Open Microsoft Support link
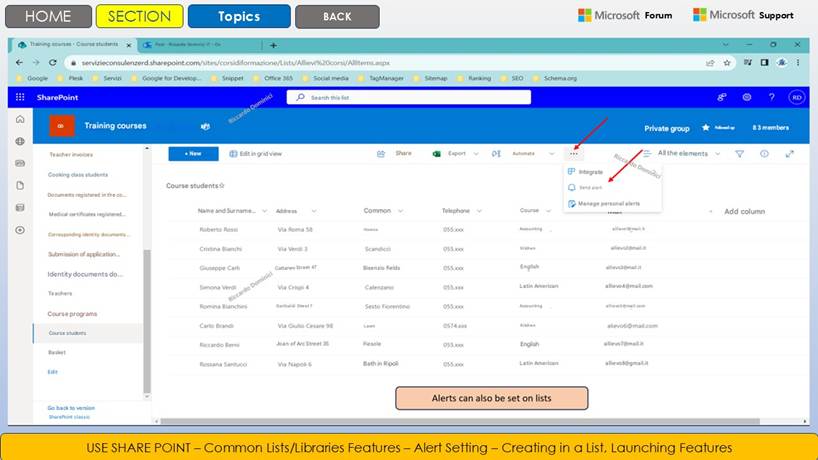818x460 pixels. click(x=743, y=15)
